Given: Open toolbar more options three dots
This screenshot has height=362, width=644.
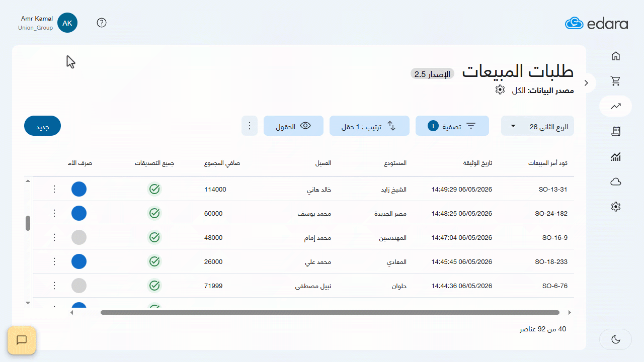Looking at the screenshot, I should 250,126.
